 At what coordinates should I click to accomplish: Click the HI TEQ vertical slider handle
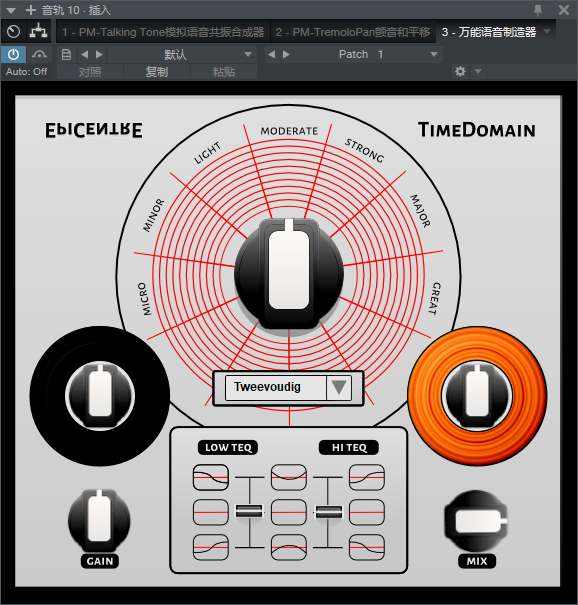pyautogui.click(x=329, y=512)
